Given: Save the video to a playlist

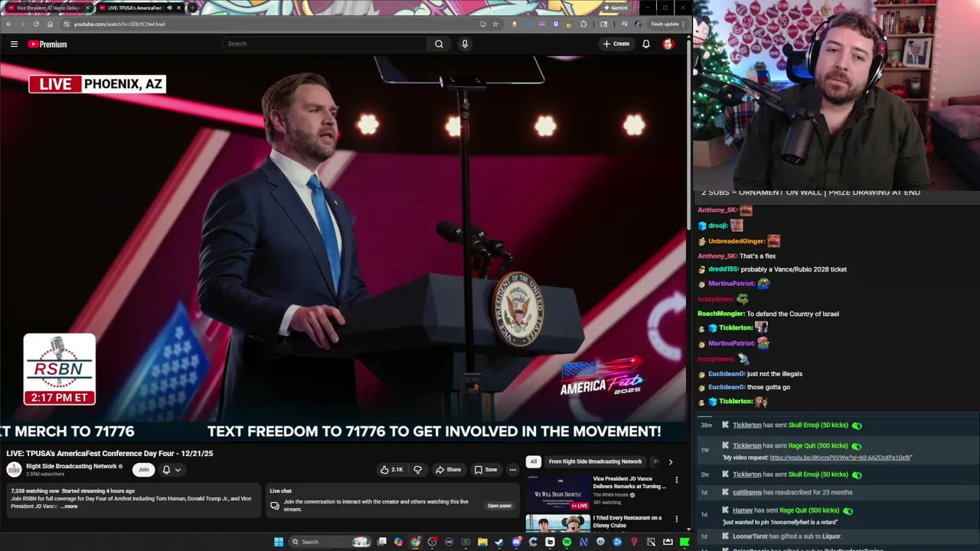Looking at the screenshot, I should (485, 470).
